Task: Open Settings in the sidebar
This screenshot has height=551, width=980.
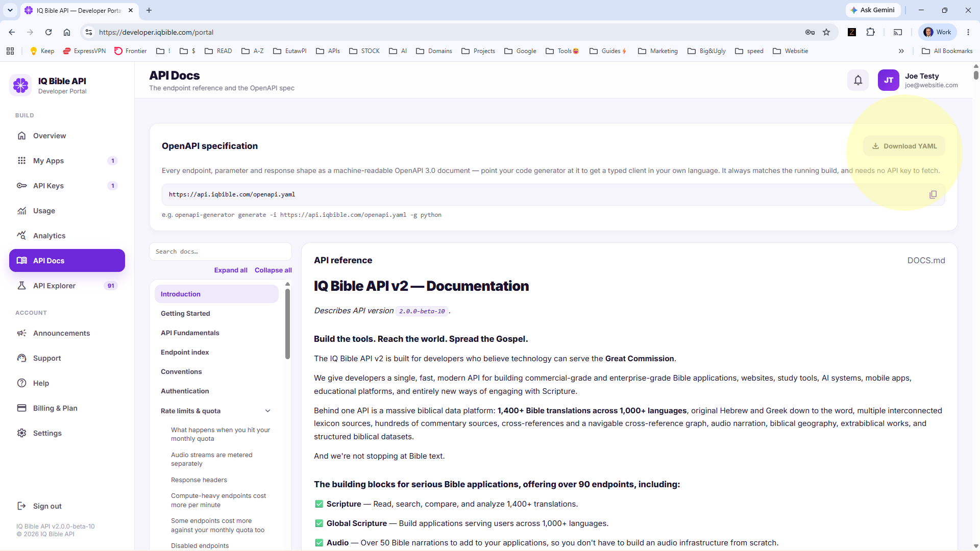Action: [67, 433]
